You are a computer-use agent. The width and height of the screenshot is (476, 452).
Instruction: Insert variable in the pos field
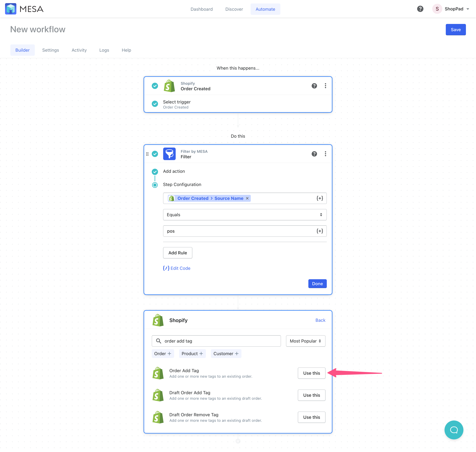pyautogui.click(x=320, y=231)
